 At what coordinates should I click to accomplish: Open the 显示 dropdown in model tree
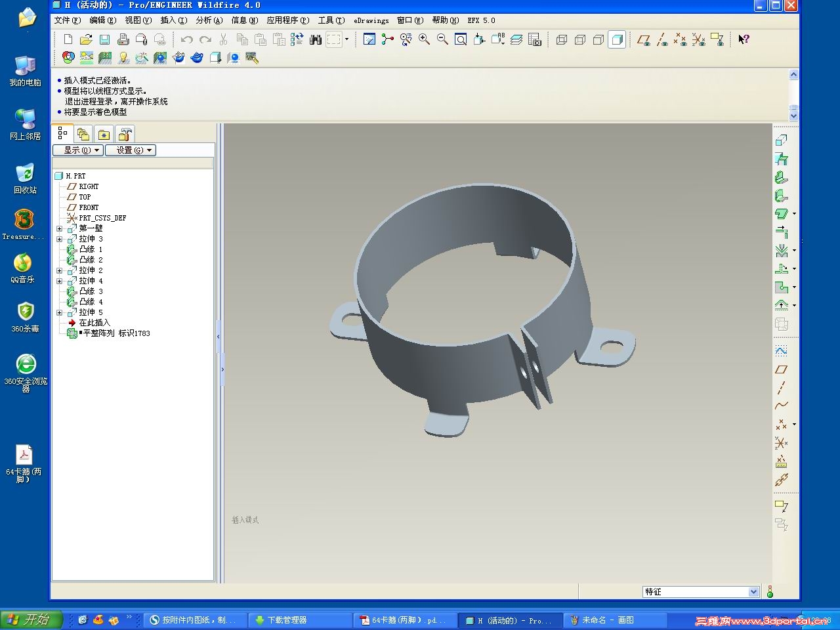coord(78,150)
